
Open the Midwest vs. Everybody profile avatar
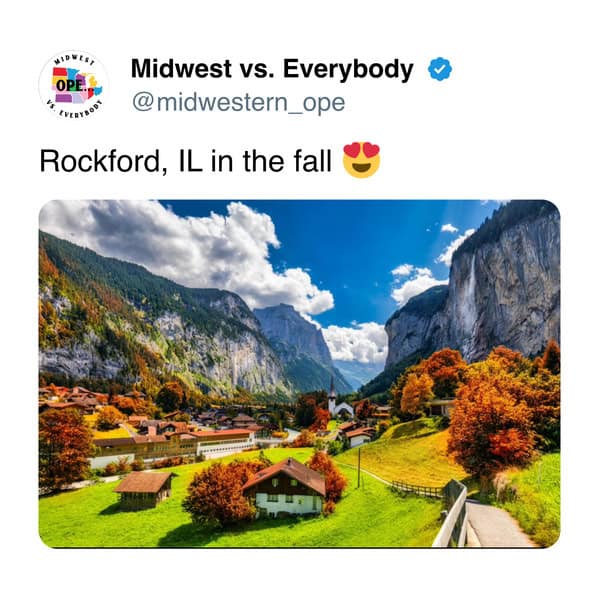tap(74, 84)
